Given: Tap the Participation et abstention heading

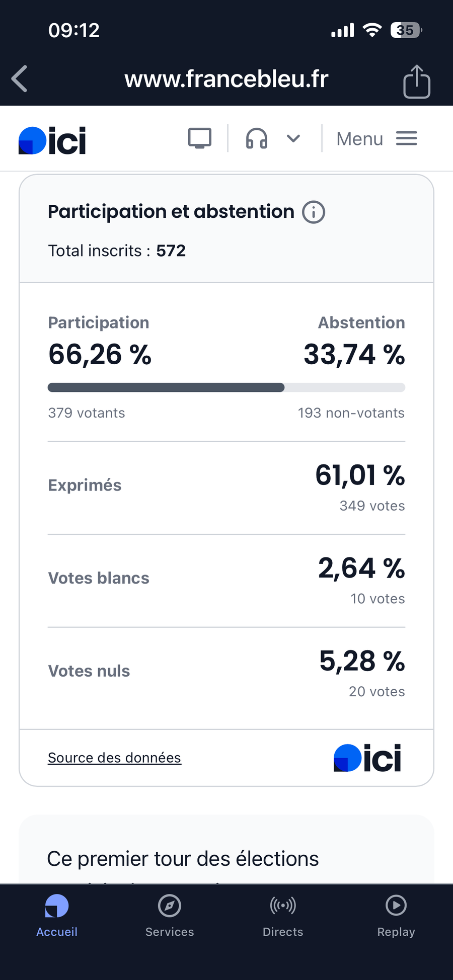Looking at the screenshot, I should click(171, 212).
